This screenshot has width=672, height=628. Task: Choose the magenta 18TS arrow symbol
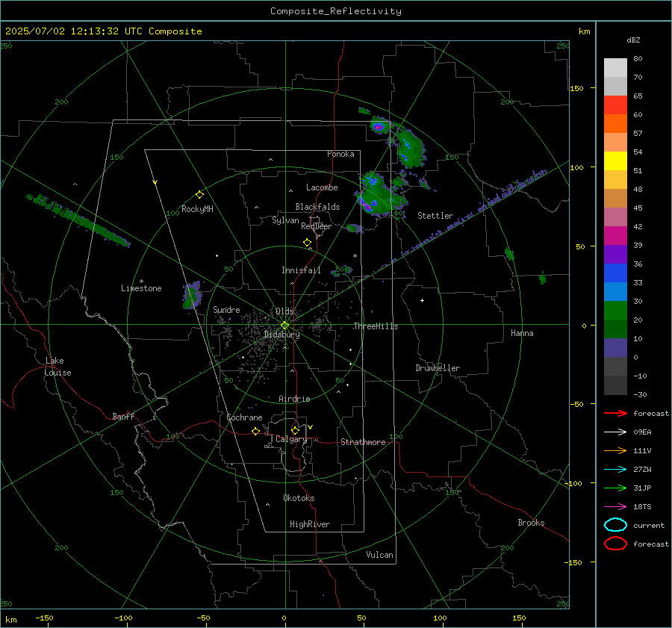coord(615,507)
